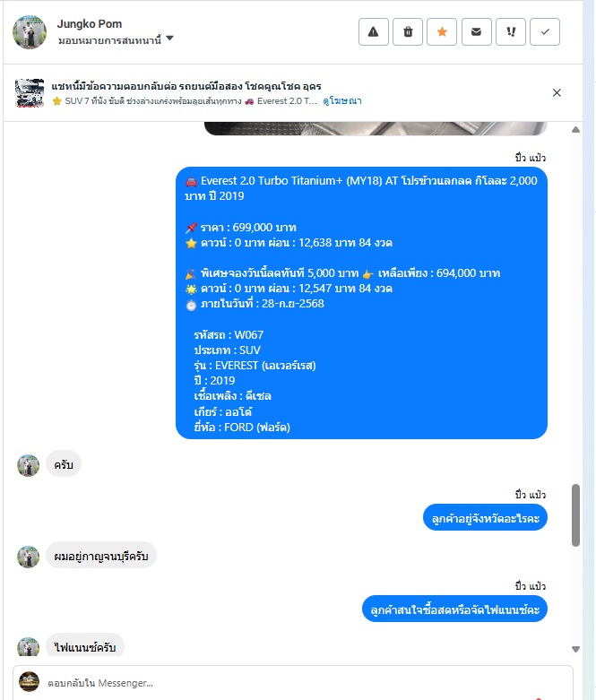Viewport: 596px width, 700px height.
Task: Toggle the orange star follow-up icon
Action: click(442, 31)
